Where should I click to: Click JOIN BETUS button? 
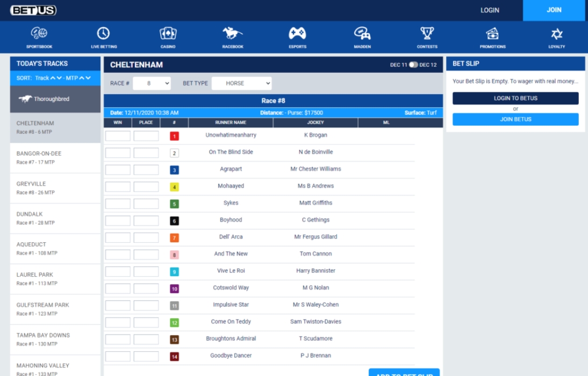point(515,119)
